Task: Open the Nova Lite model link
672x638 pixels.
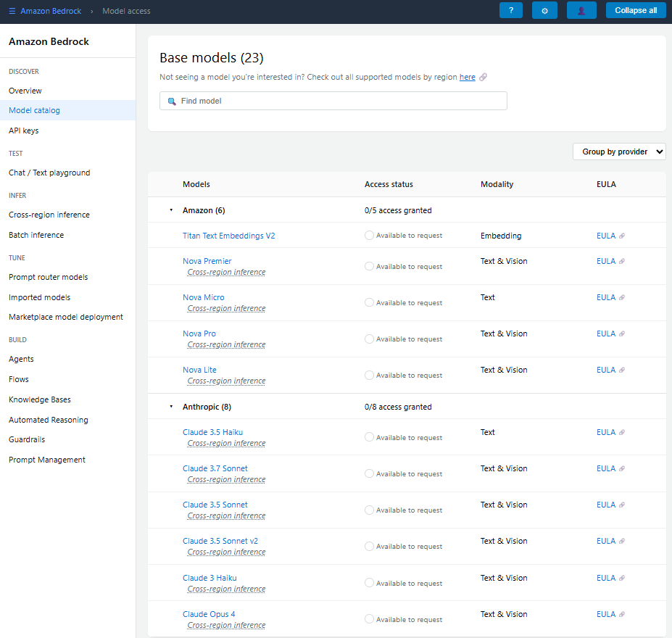Action: click(199, 370)
